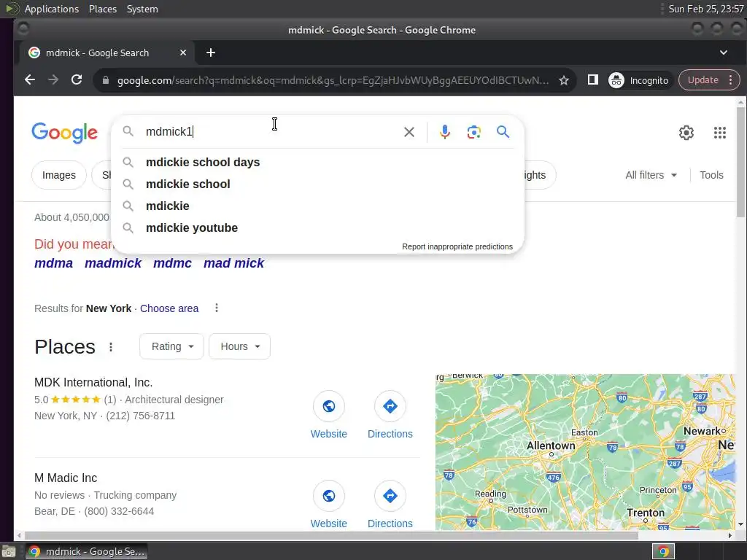Click the clock showing Sun Feb 25
The width and height of the screenshot is (747, 560).
click(x=705, y=9)
